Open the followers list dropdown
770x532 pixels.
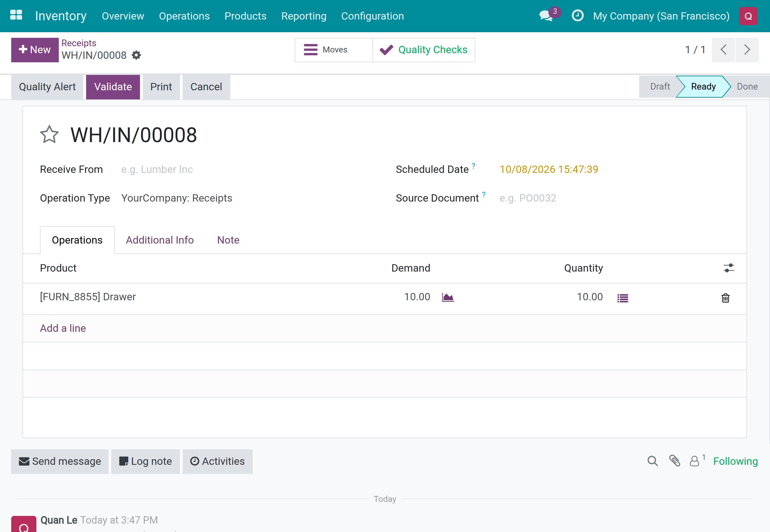click(697, 460)
